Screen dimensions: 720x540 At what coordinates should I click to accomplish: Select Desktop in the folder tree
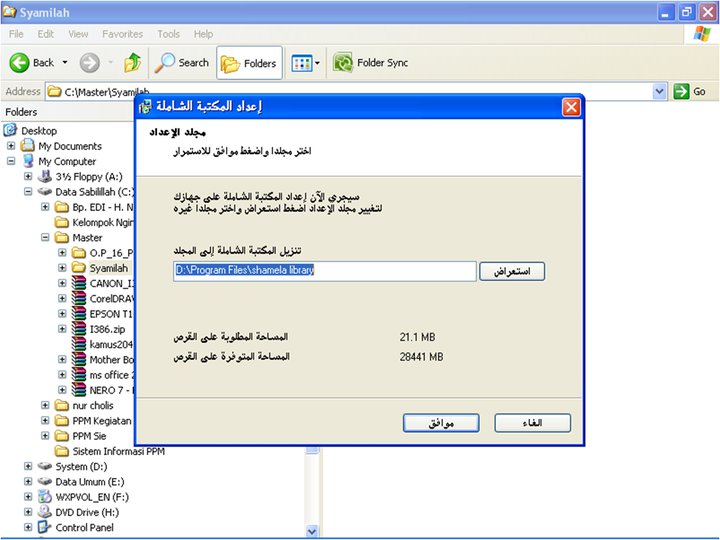39,131
